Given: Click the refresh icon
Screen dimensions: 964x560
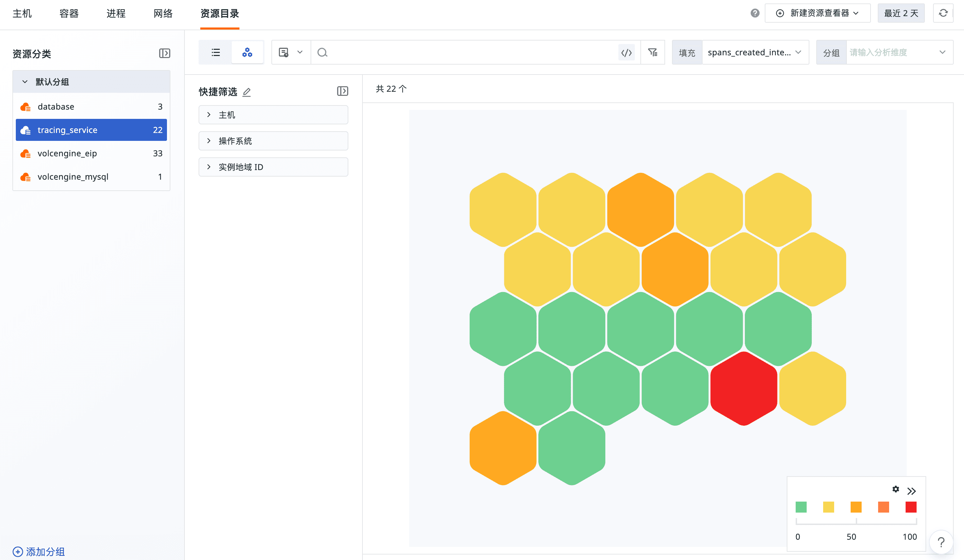Looking at the screenshot, I should pos(943,13).
